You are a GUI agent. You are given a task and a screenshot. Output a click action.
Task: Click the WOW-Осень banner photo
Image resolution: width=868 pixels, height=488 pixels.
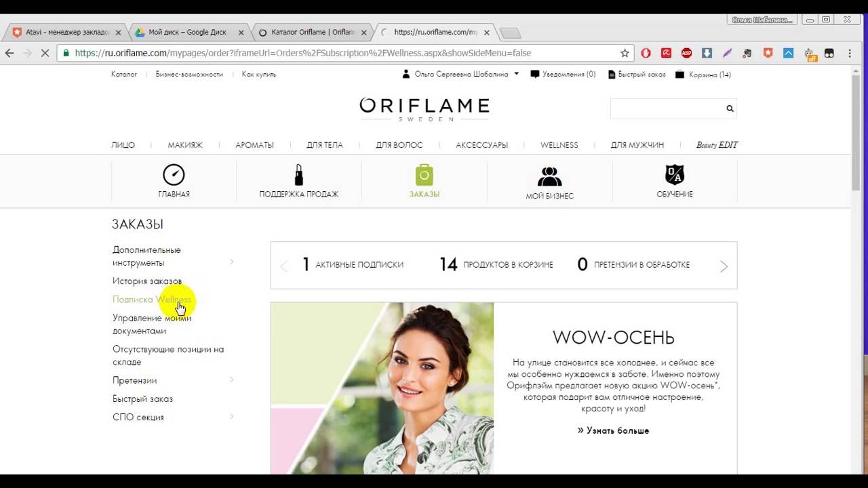coord(382,388)
